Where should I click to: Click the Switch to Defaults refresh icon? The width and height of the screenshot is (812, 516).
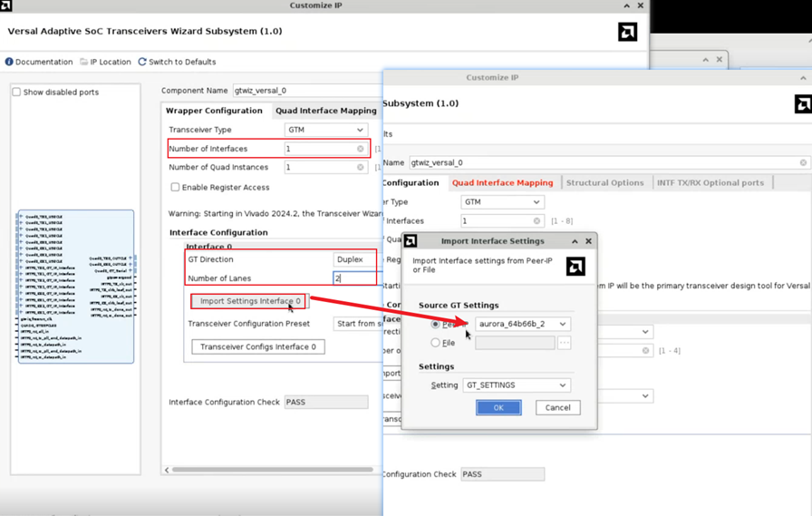142,62
